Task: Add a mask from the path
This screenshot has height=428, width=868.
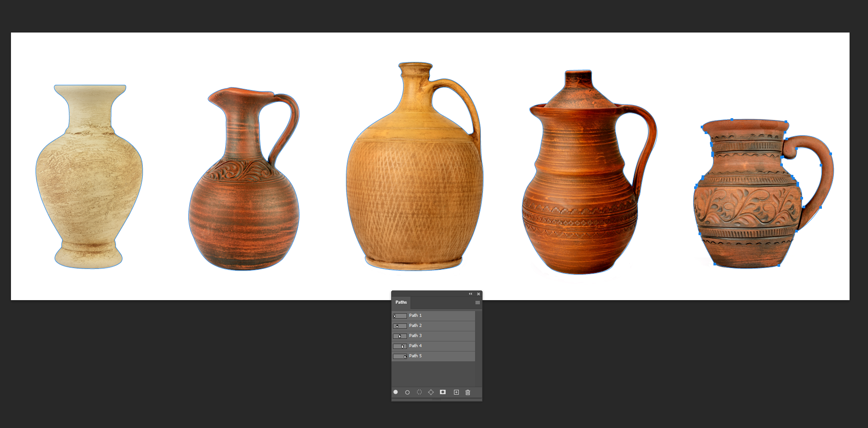Action: click(x=443, y=392)
